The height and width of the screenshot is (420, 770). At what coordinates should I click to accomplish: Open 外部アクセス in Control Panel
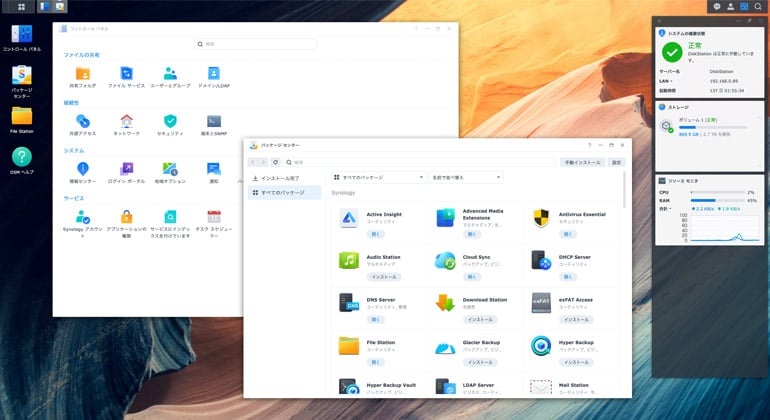(x=82, y=121)
